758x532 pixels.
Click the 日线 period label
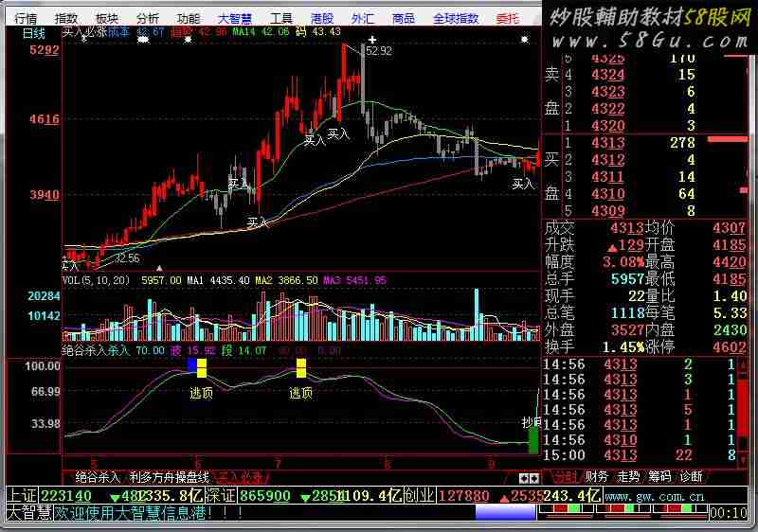(x=34, y=33)
